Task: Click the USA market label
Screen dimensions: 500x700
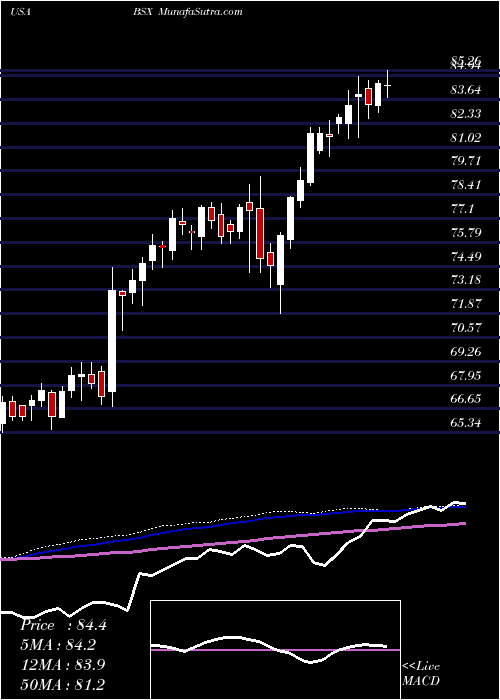Action: 20,12
